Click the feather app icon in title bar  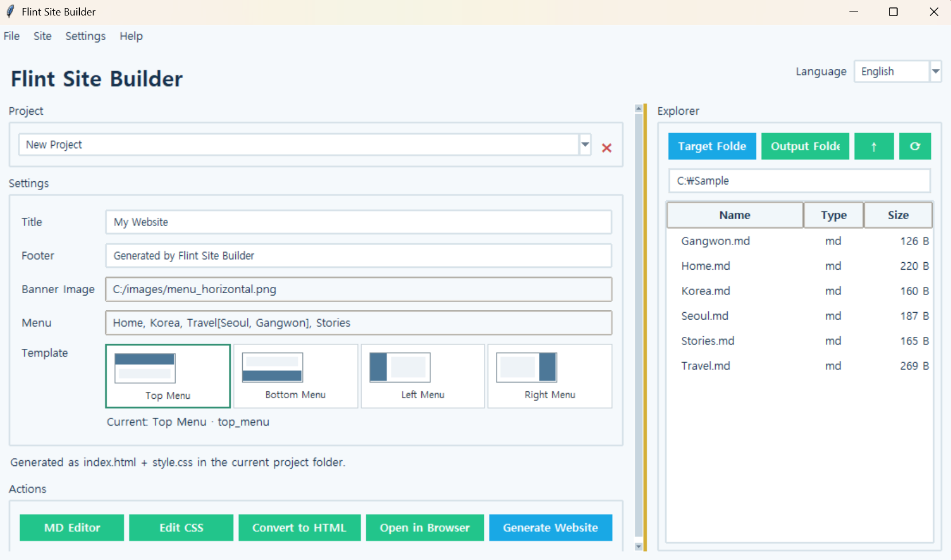coord(10,11)
